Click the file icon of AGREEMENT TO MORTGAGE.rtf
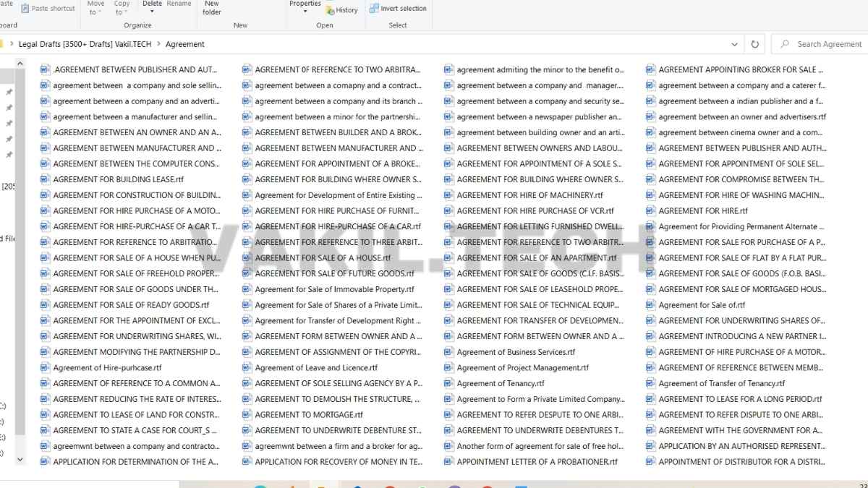The width and height of the screenshot is (868, 488). [x=247, y=415]
